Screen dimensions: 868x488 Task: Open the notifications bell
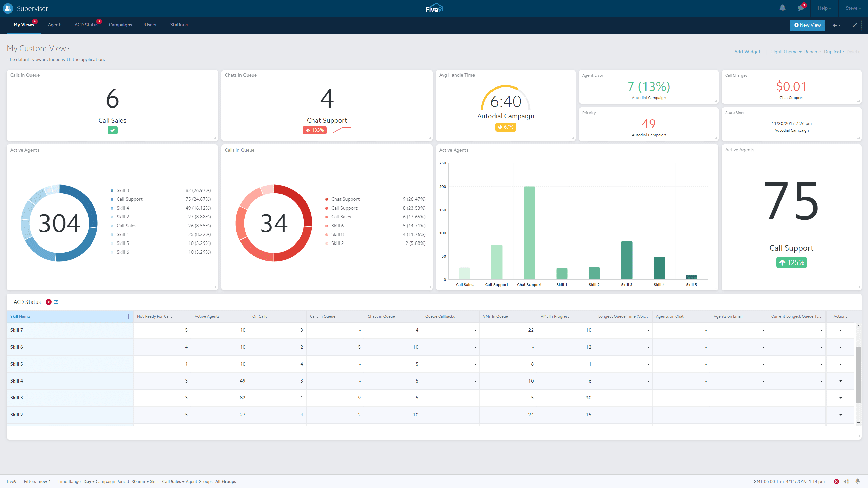782,8
